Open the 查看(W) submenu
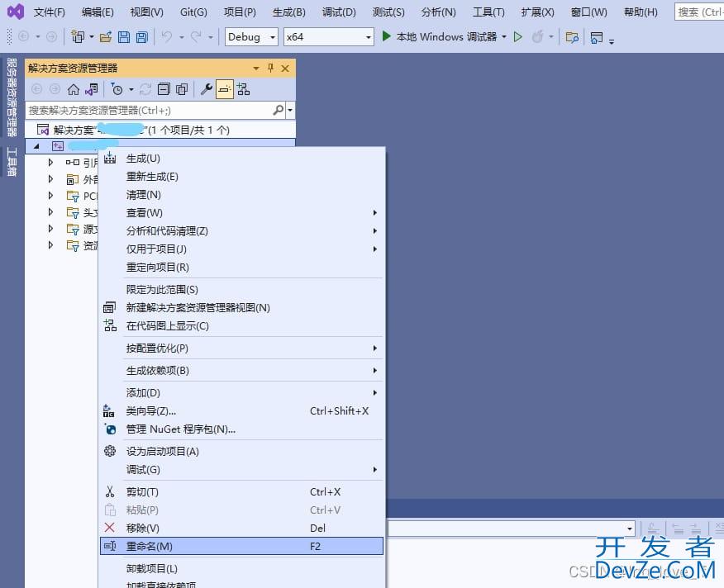This screenshot has width=724, height=588. (241, 213)
